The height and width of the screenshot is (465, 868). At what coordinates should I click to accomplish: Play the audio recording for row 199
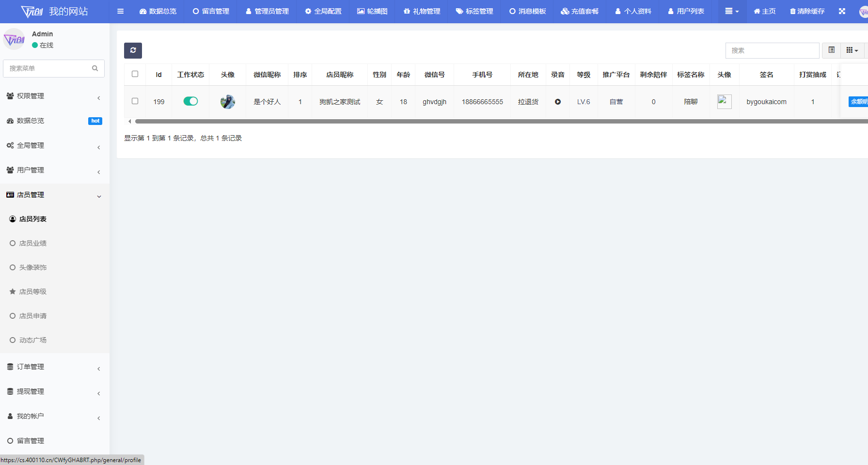pyautogui.click(x=558, y=102)
